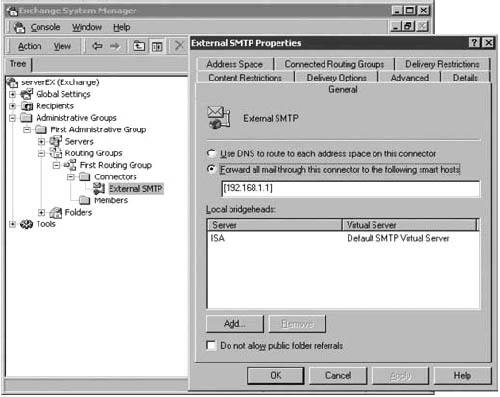Select the Tree tab in console pane
The height and width of the screenshot is (397, 500).
[18, 64]
